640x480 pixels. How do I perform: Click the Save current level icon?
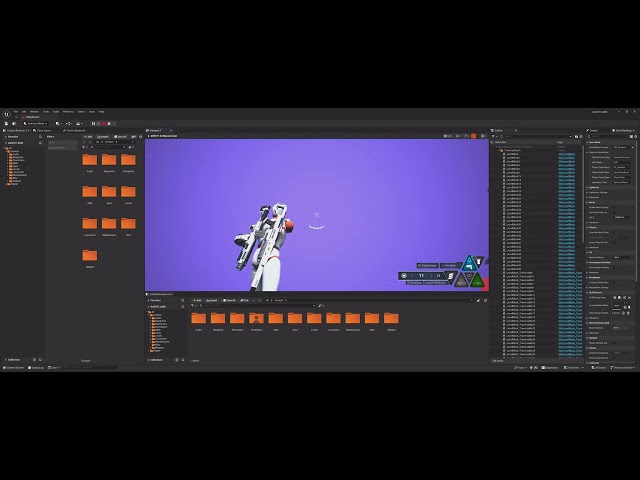click(x=6, y=124)
